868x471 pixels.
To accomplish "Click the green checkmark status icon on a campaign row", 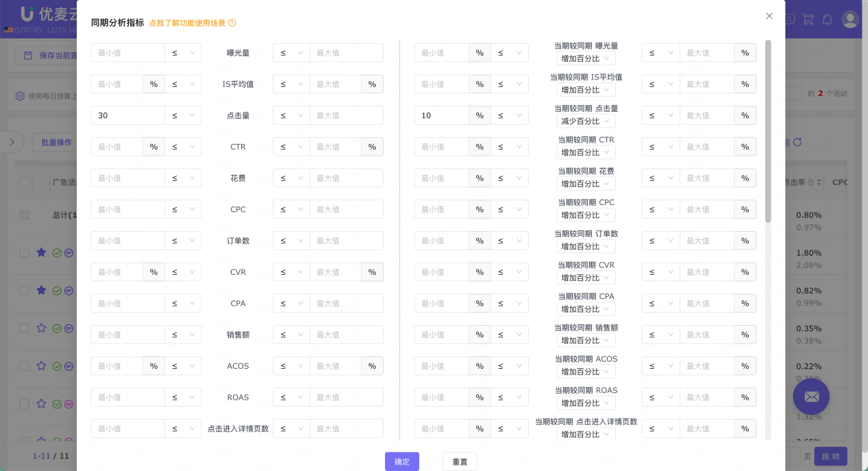I will 58,252.
